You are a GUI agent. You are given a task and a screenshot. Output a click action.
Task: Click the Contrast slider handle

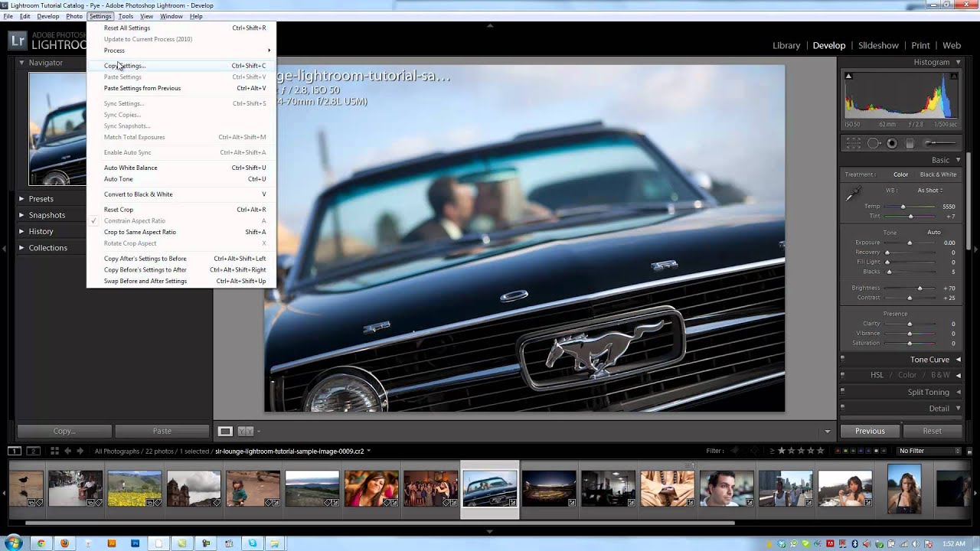(909, 298)
